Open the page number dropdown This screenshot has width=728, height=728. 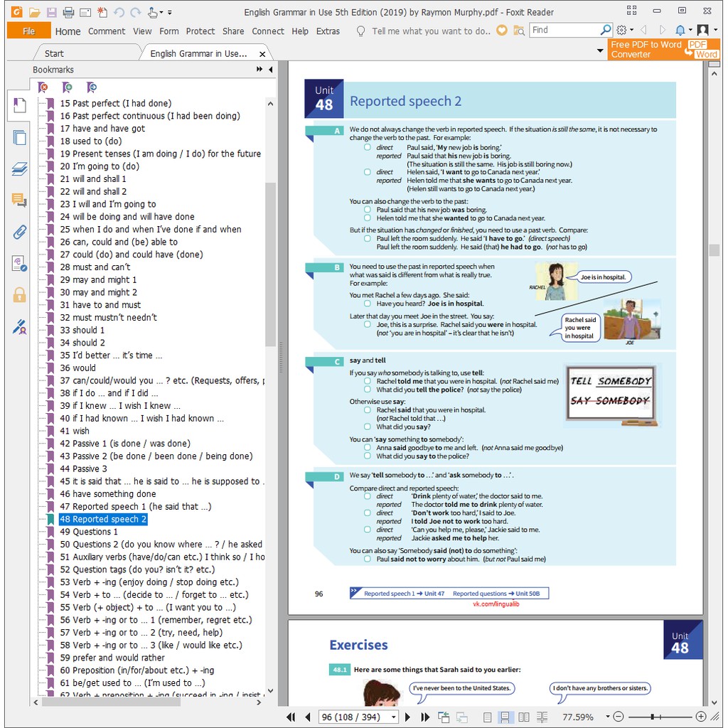394,717
